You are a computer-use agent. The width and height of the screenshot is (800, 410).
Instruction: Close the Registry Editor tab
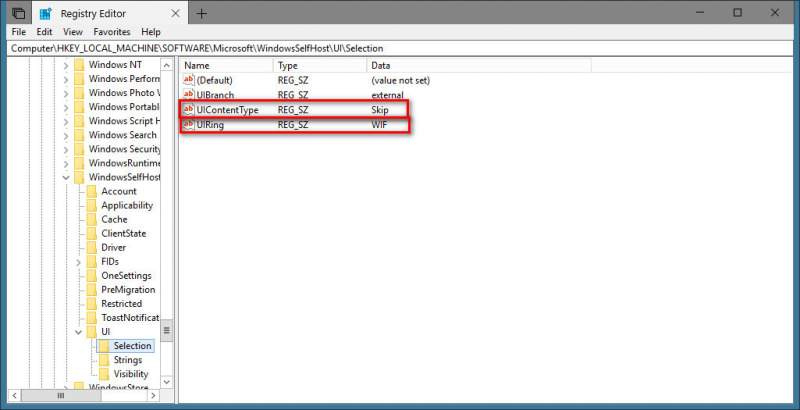[175, 14]
